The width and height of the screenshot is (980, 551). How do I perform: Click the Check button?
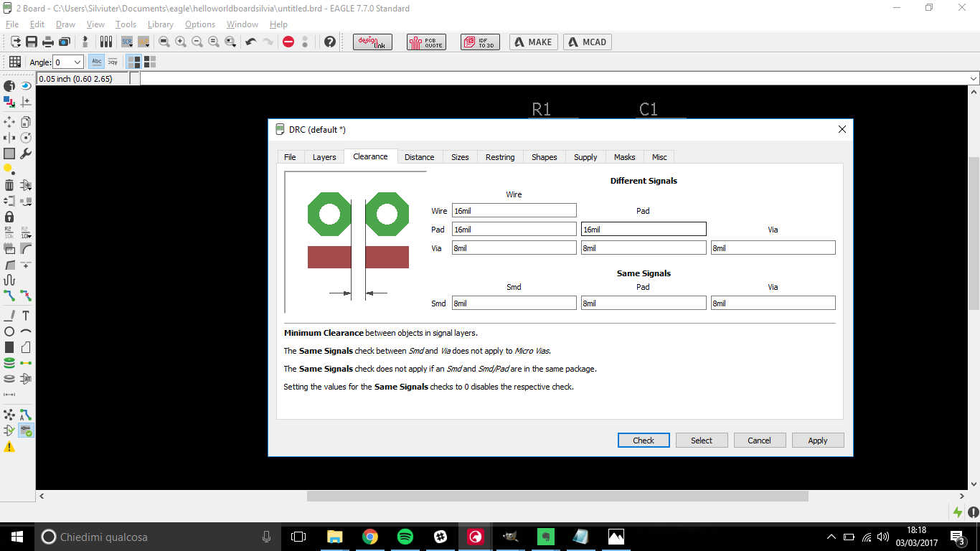coord(644,441)
